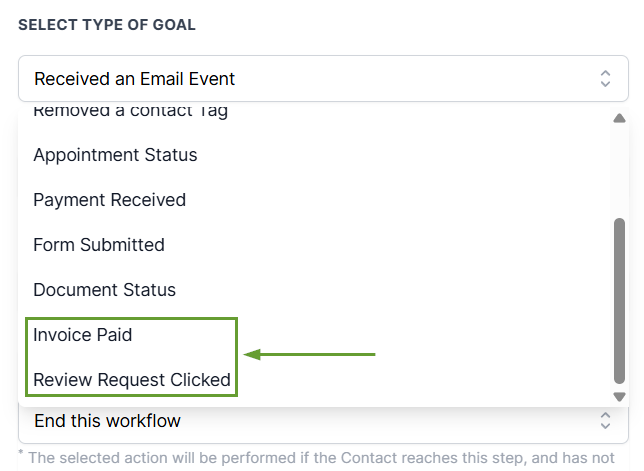The image size is (644, 471).
Task: Click the green arrow pointing at Invoice Paid
Action: (x=310, y=354)
